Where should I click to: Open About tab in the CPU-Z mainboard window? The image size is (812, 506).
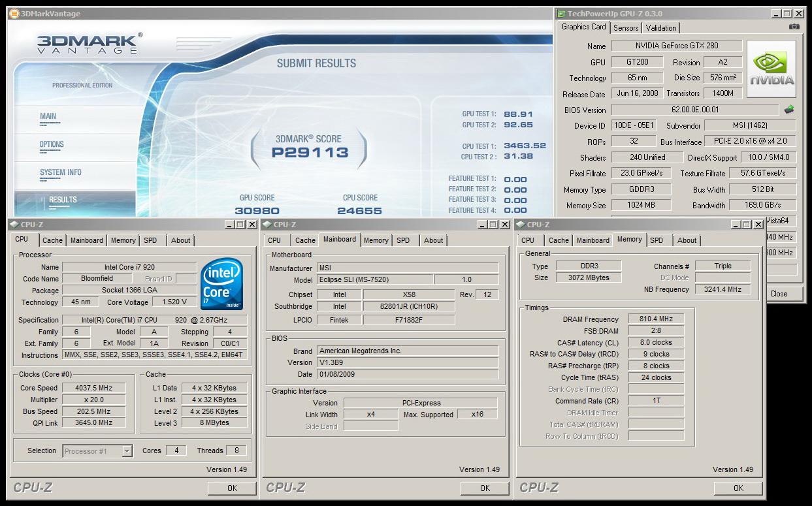(433, 240)
